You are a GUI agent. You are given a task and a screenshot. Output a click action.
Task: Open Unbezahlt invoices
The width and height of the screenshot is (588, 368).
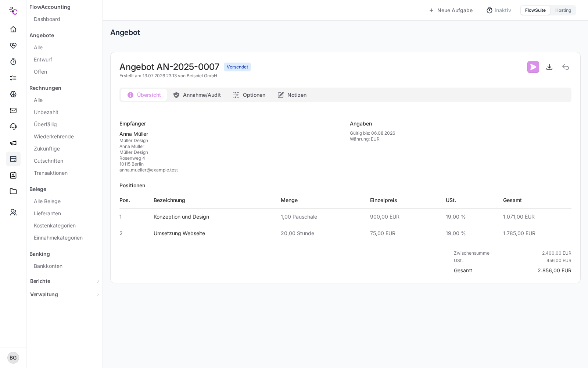pos(46,112)
